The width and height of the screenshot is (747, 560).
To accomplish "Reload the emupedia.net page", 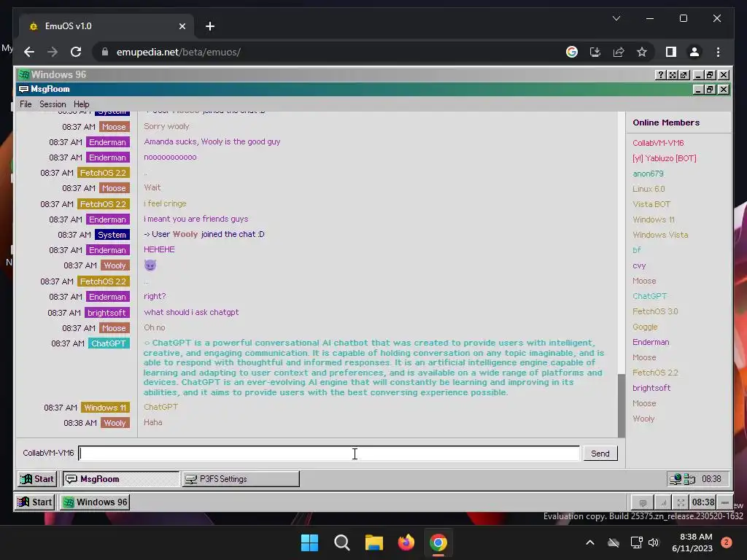I will (76, 52).
